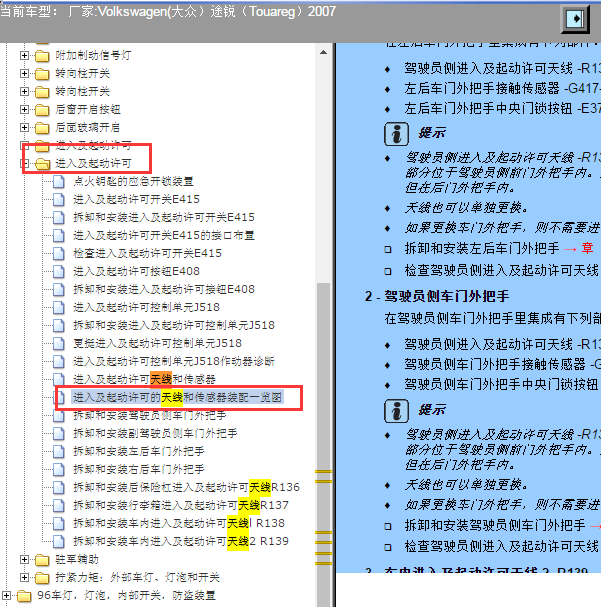The width and height of the screenshot is (601, 607).
Task: Click document icon for 天线2 R139 entry
Action: (58, 542)
